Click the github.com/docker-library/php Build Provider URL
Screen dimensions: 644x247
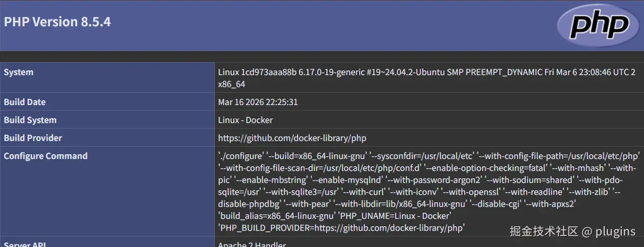pyautogui.click(x=292, y=138)
